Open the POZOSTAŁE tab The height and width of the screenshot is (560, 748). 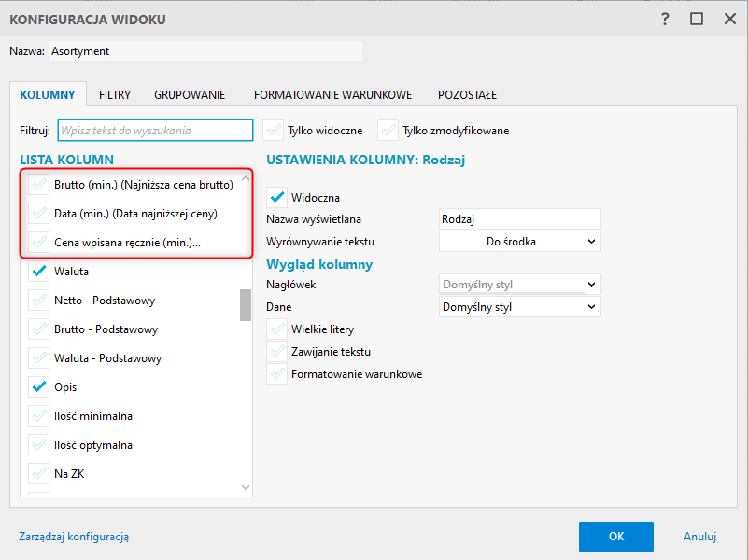(x=467, y=95)
